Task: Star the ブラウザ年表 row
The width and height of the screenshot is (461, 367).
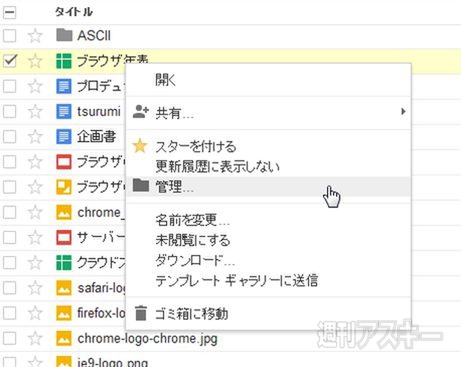Action: (35, 61)
